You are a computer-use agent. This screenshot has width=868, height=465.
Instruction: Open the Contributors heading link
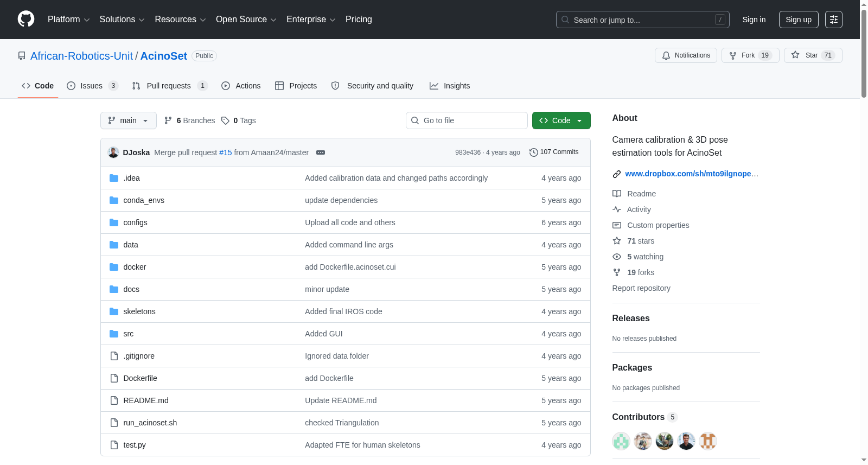pos(644,417)
